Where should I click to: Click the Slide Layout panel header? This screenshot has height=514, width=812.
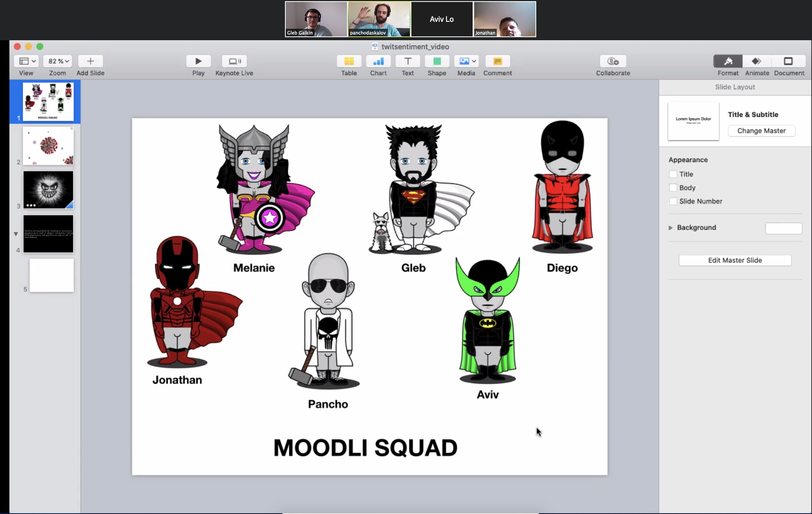pos(735,87)
